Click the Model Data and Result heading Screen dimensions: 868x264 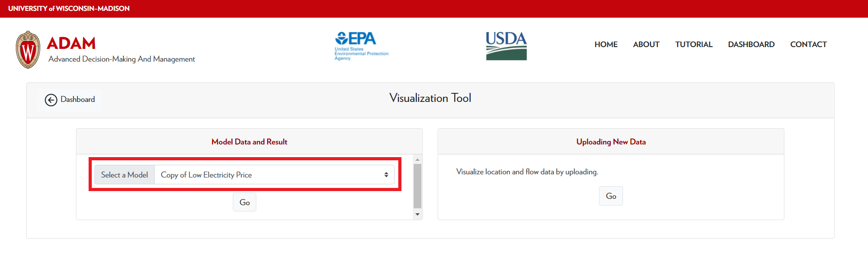[x=249, y=142]
